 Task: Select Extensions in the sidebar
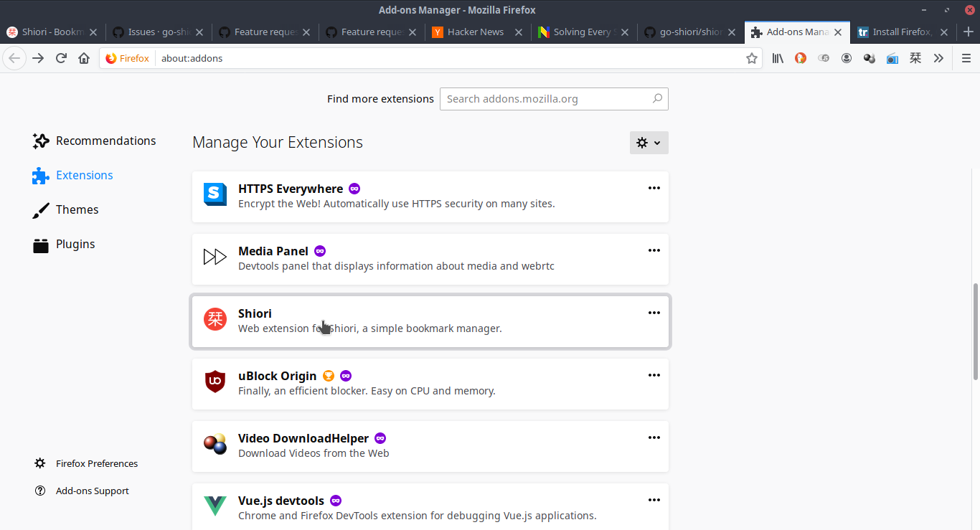click(x=72, y=175)
